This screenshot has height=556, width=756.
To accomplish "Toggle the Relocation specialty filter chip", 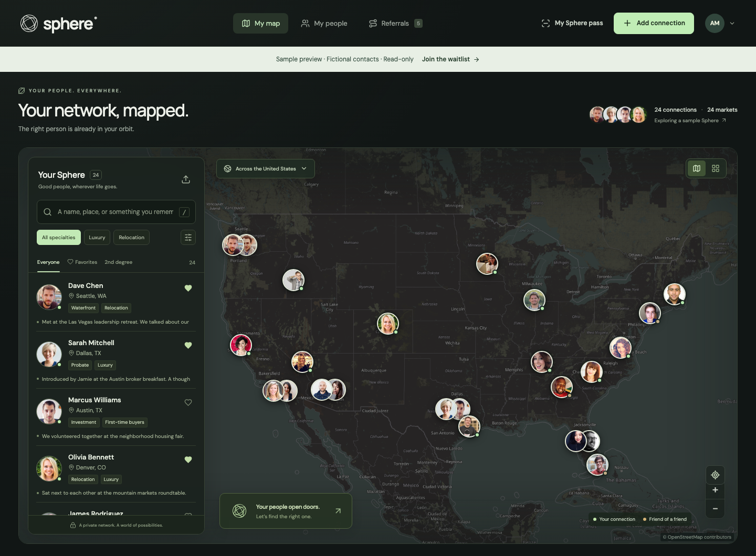I will point(131,238).
